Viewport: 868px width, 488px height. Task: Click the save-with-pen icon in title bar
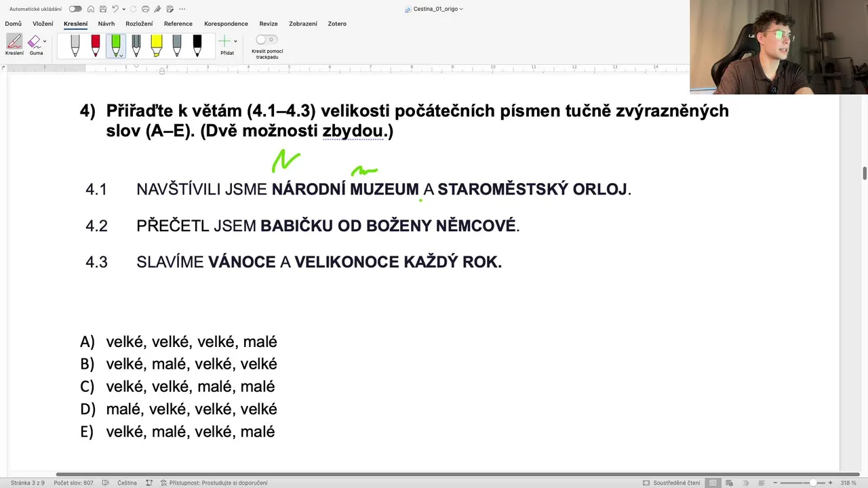coord(170,9)
